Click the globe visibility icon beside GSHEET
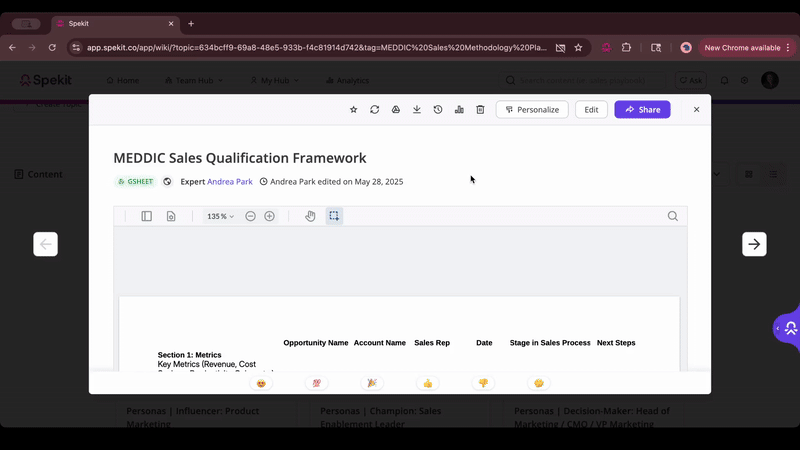 coord(167,182)
